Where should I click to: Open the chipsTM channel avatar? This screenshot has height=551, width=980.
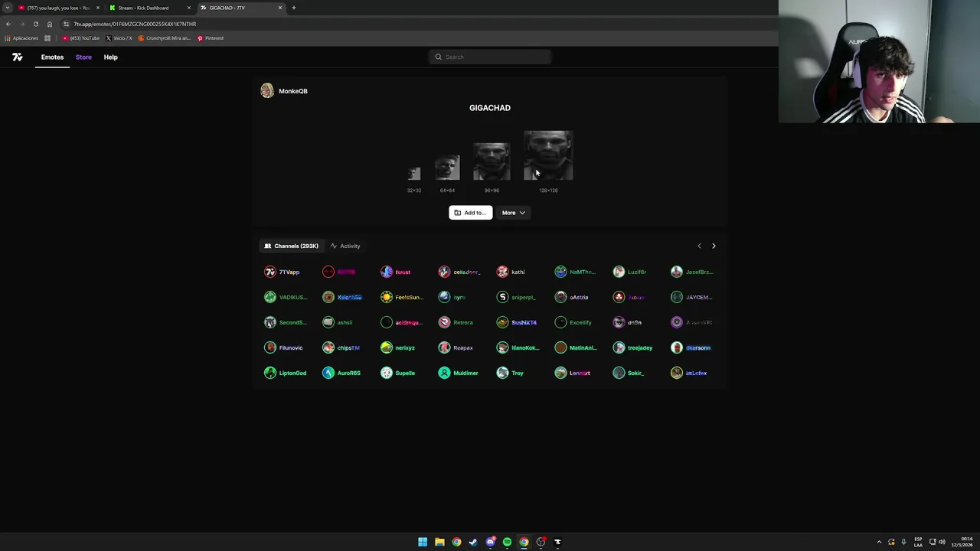coord(328,347)
